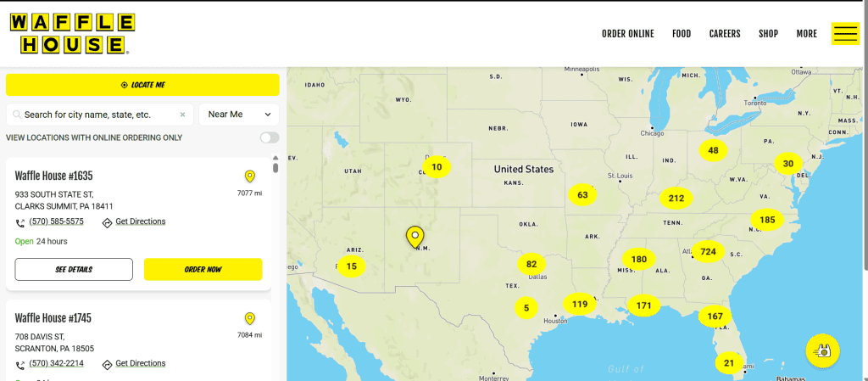Call the (570) 585-5575 phone link
868x381 pixels.
coord(56,222)
